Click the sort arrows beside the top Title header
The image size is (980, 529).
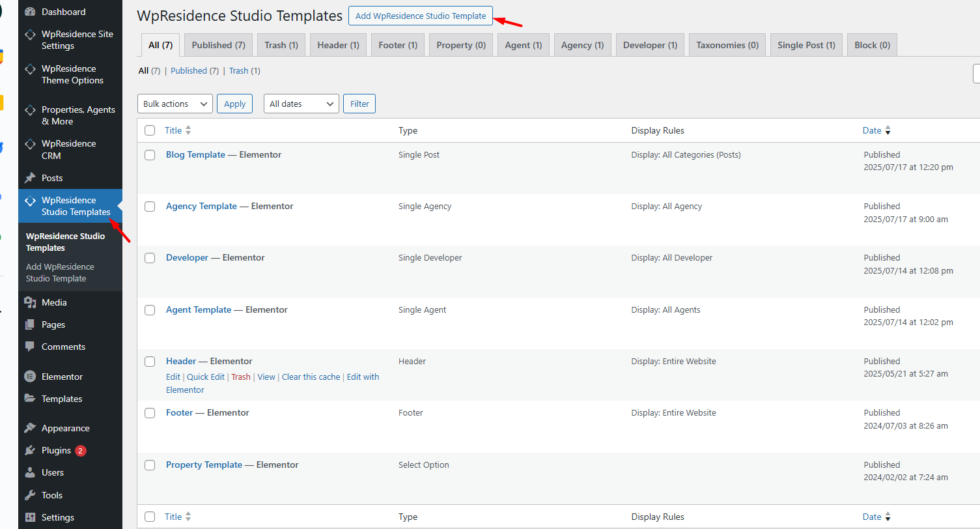click(188, 130)
